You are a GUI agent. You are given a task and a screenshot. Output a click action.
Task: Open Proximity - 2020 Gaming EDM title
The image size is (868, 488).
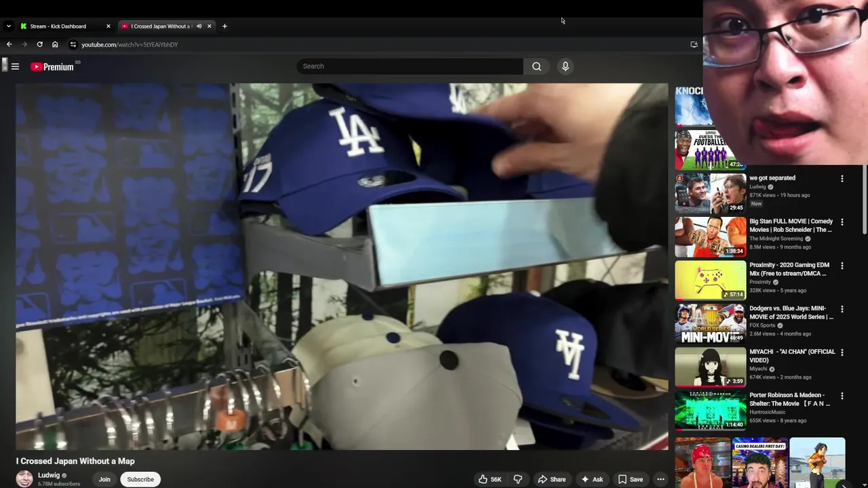click(x=789, y=269)
